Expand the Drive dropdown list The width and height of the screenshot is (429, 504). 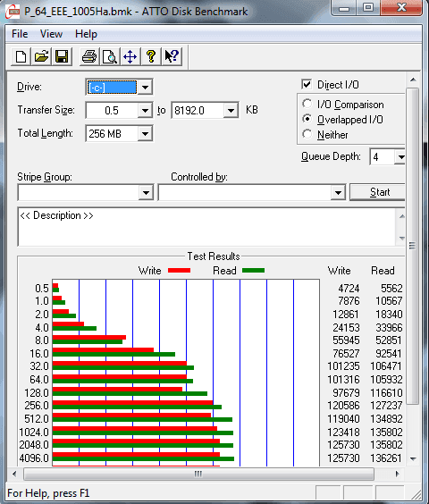pyautogui.click(x=145, y=87)
